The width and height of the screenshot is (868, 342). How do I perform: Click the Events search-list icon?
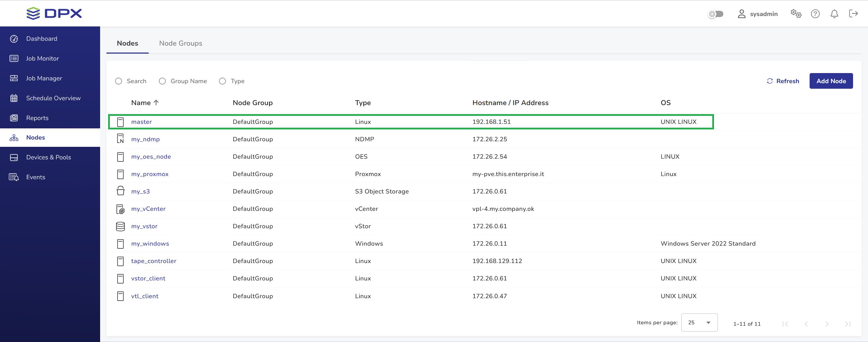pos(14,177)
